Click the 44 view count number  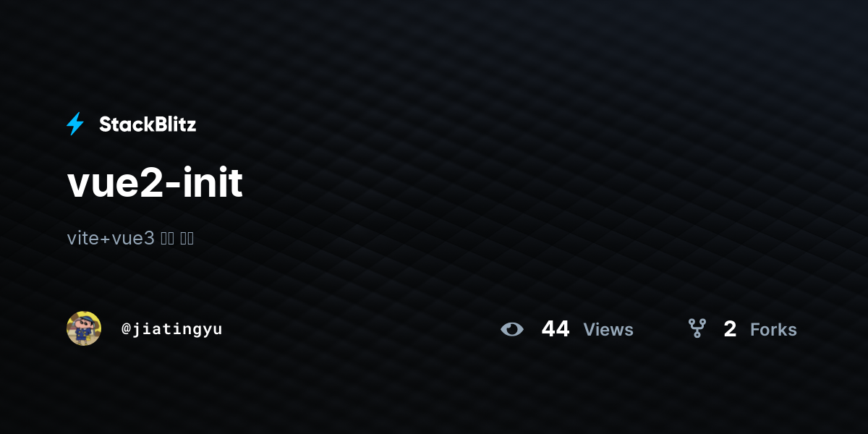coord(556,329)
